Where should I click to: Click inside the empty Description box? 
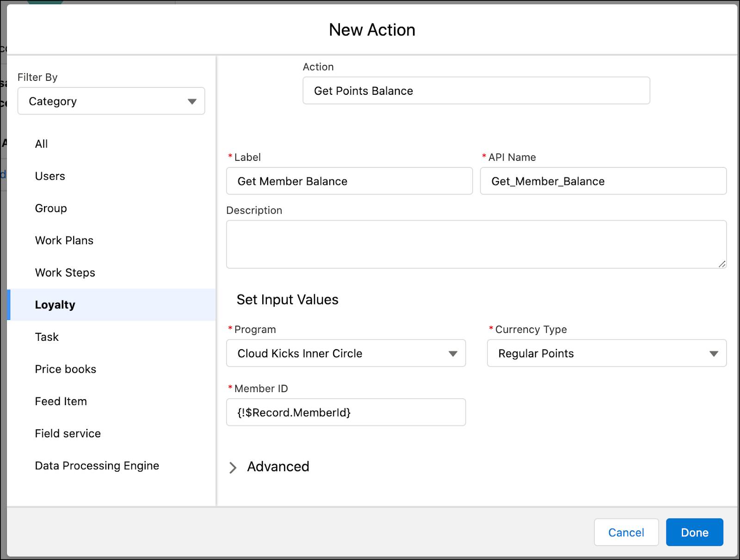pyautogui.click(x=476, y=244)
